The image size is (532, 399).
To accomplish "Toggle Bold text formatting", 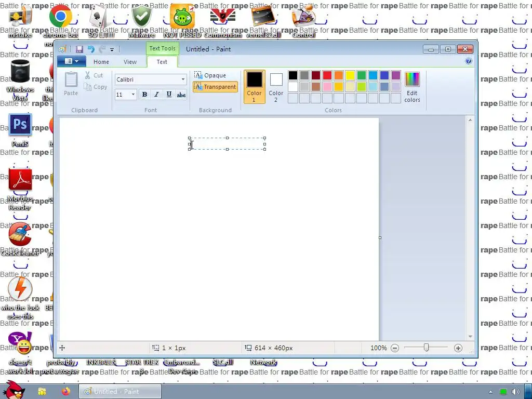I will (x=144, y=95).
